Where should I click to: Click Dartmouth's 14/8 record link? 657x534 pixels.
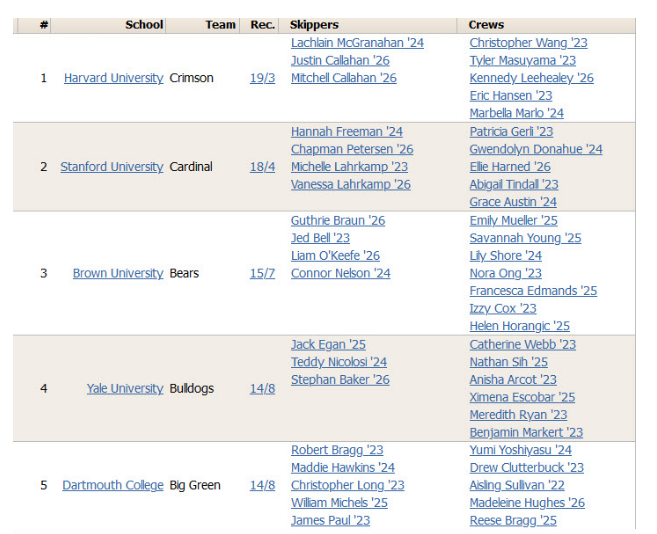(262, 485)
